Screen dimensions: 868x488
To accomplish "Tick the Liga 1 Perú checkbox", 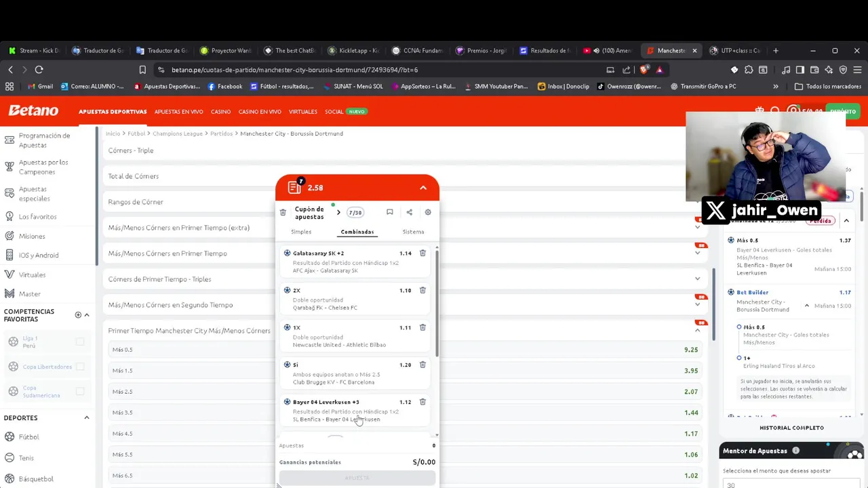I will point(80,342).
